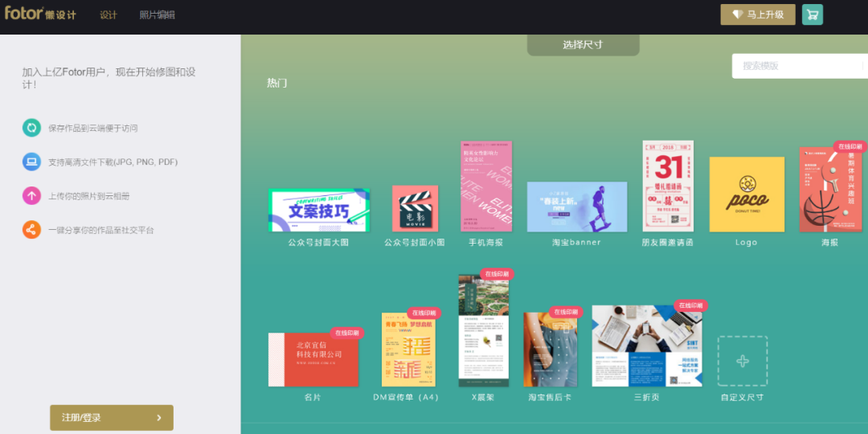The width and height of the screenshot is (868, 434).
Task: Click the 在线印刷 badge on the DM宣传单 template
Action: (x=424, y=313)
